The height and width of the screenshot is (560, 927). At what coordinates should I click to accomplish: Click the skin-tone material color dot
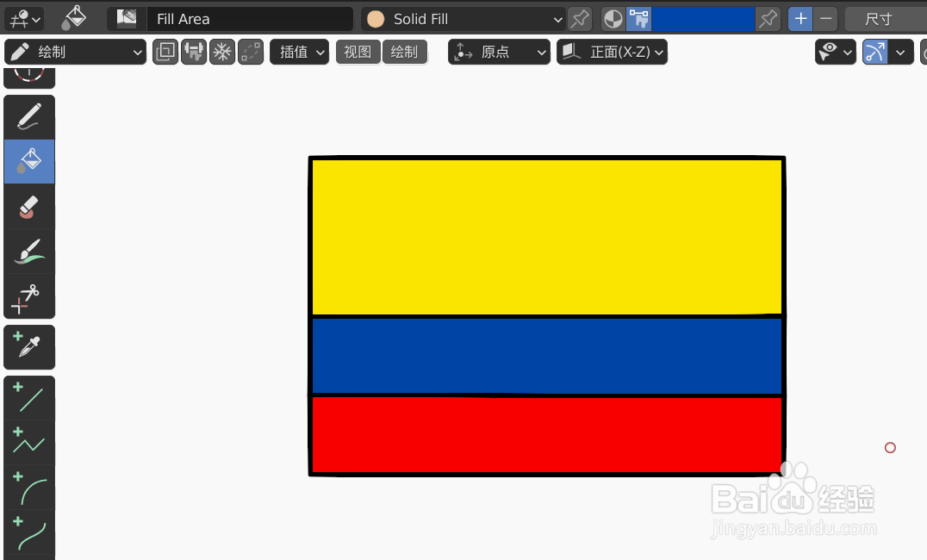[376, 19]
